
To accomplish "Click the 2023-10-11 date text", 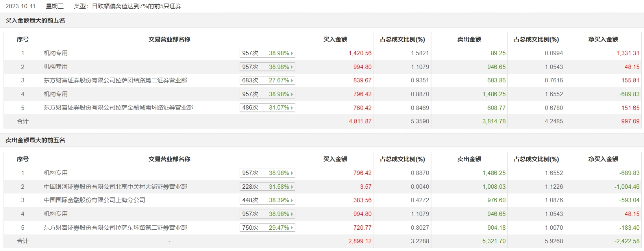I will pyautogui.click(x=20, y=6).
